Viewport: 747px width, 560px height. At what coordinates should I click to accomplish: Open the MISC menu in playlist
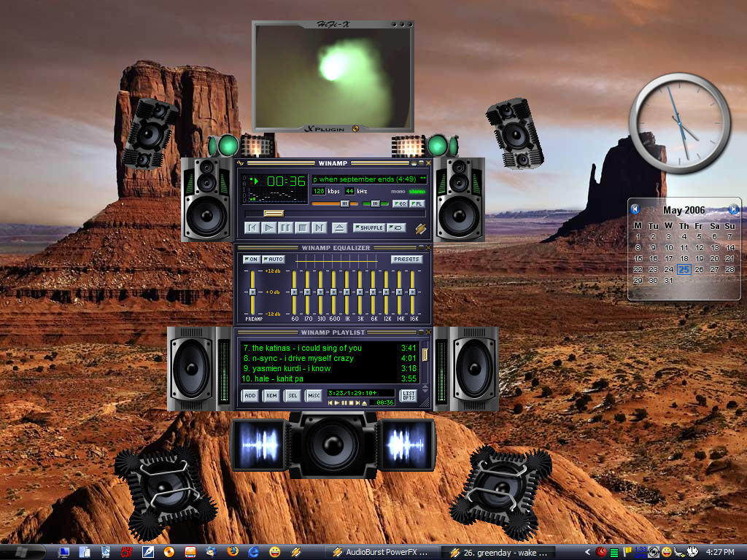pyautogui.click(x=314, y=396)
